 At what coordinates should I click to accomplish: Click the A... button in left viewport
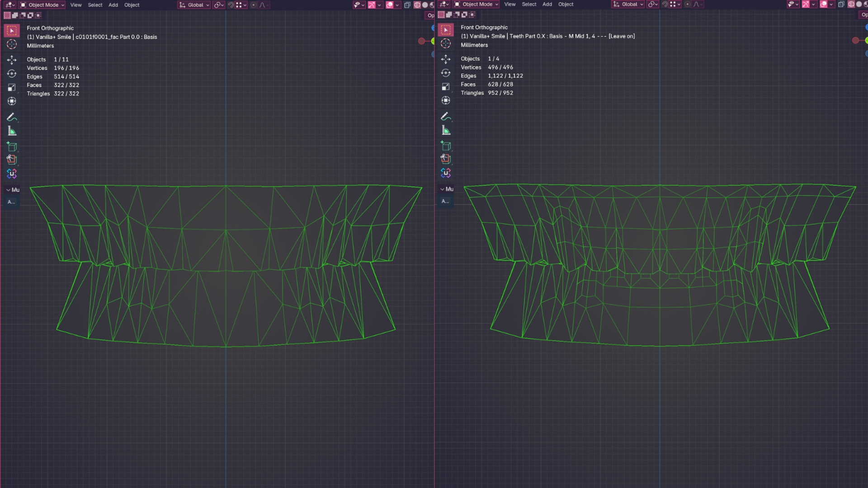12,202
